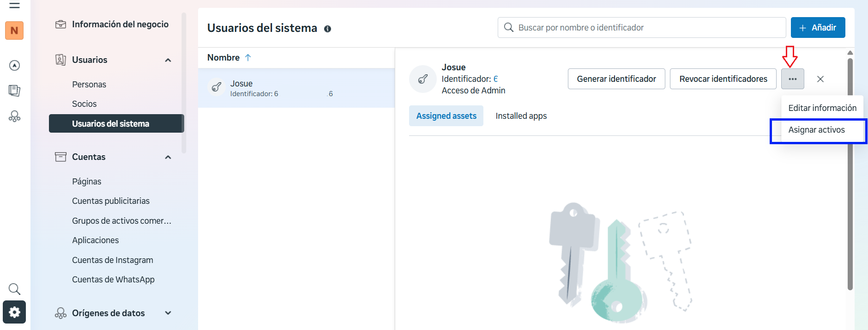This screenshot has height=330, width=868.
Task: Open the search magnifier in left rail
Action: click(x=14, y=289)
